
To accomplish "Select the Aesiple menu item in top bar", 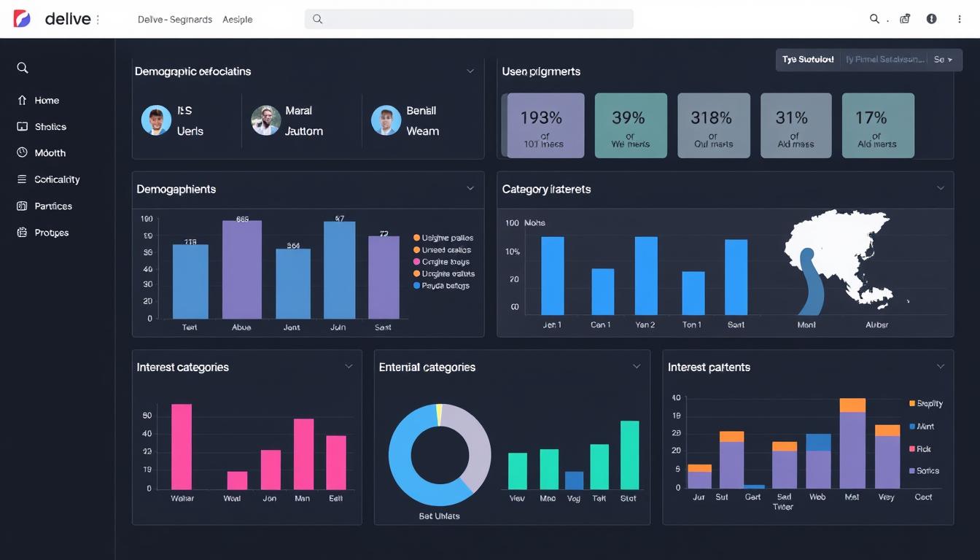I will (x=237, y=20).
